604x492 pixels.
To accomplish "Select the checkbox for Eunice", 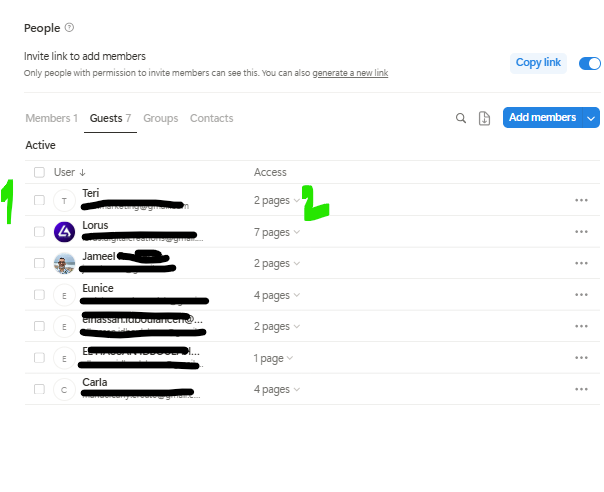I will (x=39, y=295).
